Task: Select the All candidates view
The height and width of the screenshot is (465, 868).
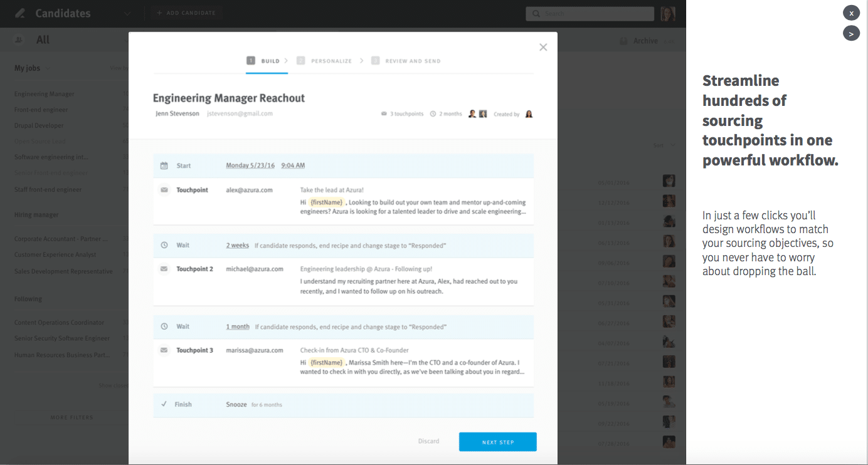Action: coord(43,40)
